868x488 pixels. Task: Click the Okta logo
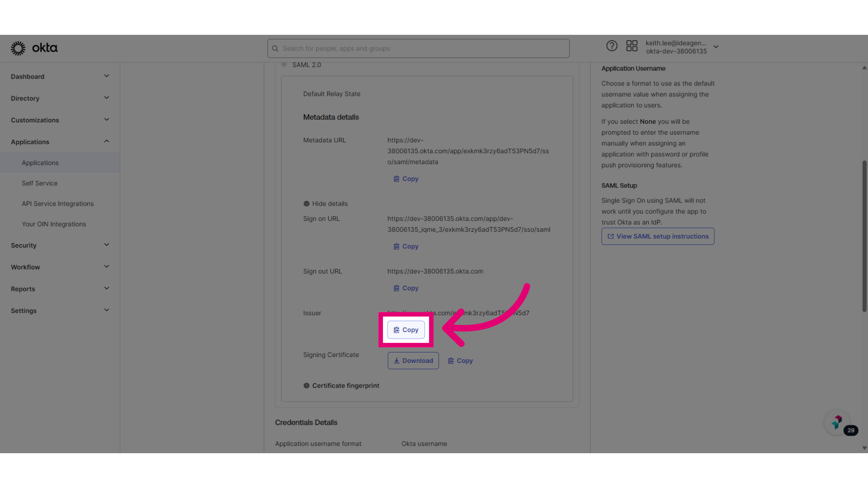point(34,48)
